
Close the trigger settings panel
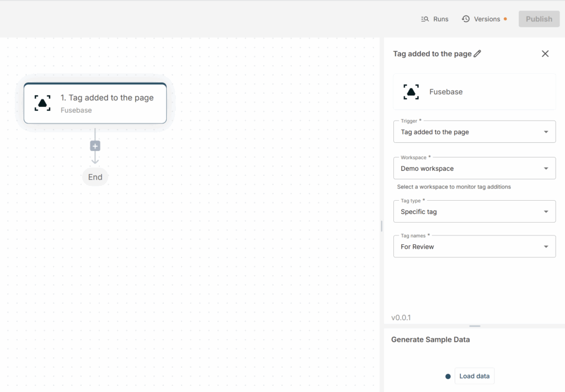pos(545,53)
